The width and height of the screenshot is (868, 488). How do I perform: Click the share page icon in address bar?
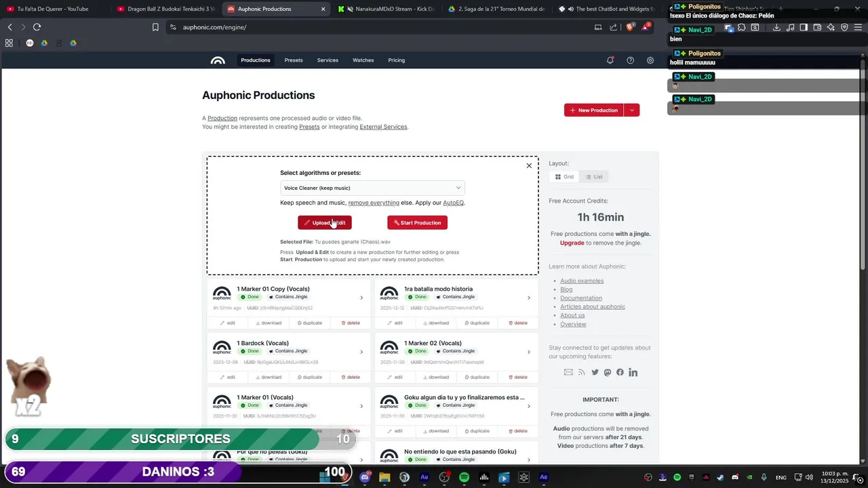click(613, 27)
